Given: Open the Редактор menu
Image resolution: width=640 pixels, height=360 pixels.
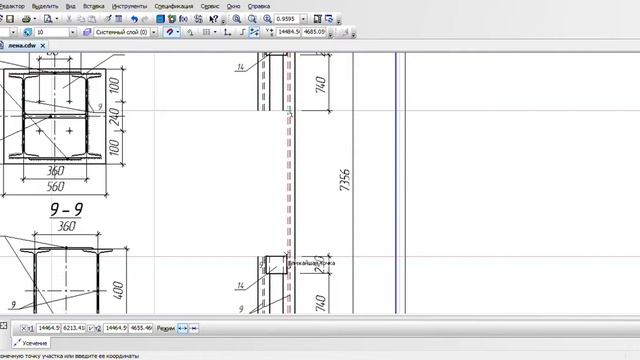Looking at the screenshot, I should [x=12, y=6].
